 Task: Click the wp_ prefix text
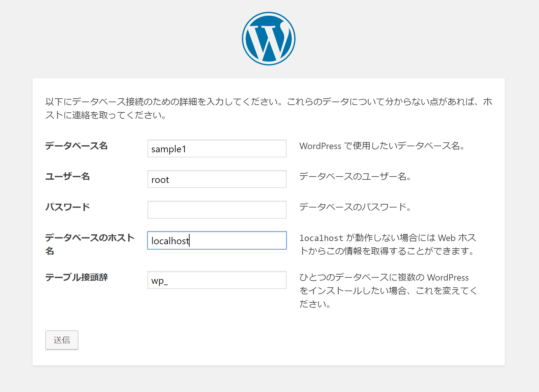(160, 281)
